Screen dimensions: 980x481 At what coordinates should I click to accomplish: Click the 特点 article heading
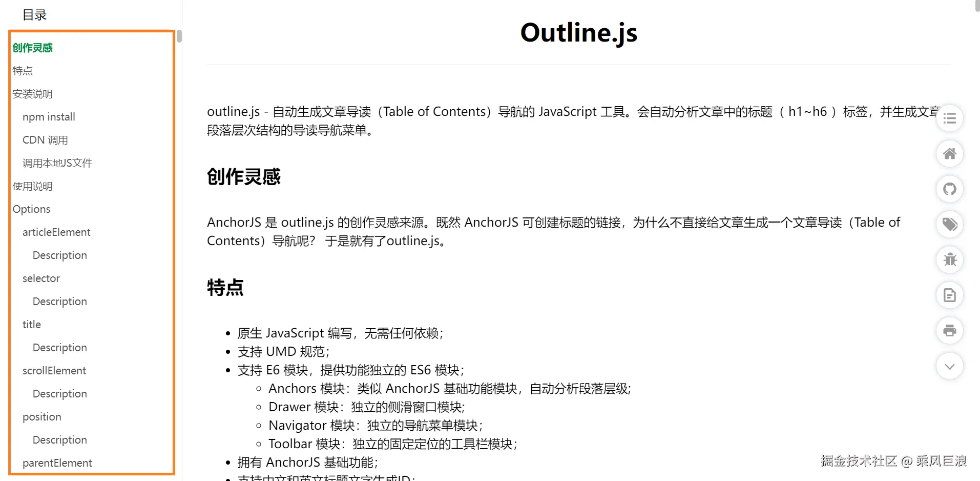pos(225,288)
